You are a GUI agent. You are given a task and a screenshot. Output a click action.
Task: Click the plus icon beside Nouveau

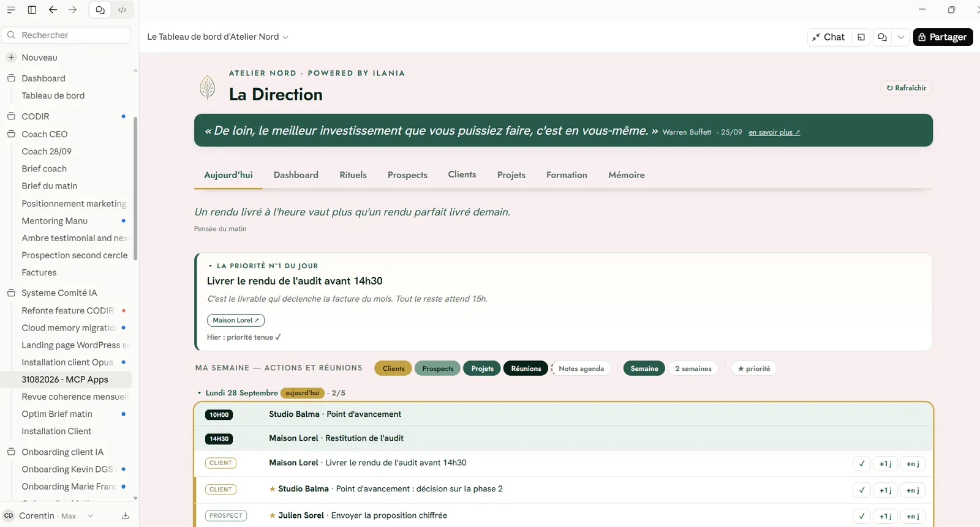[11, 58]
